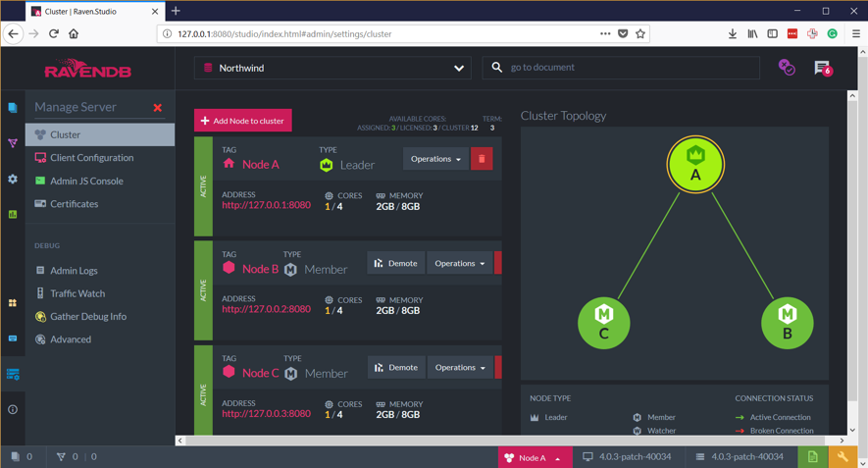The width and height of the screenshot is (868, 468).
Task: Click server version 4.0.3-patch-40034 with monitor icon
Action: click(627, 457)
